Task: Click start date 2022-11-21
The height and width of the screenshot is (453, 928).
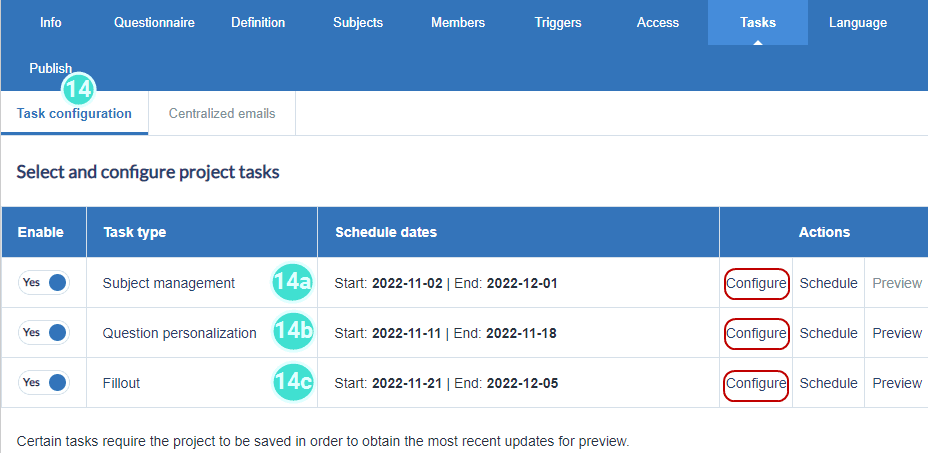Action: click(407, 383)
